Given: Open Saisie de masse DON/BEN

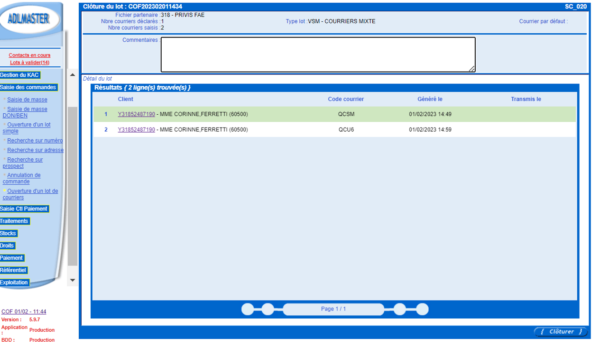Looking at the screenshot, I should [x=25, y=112].
